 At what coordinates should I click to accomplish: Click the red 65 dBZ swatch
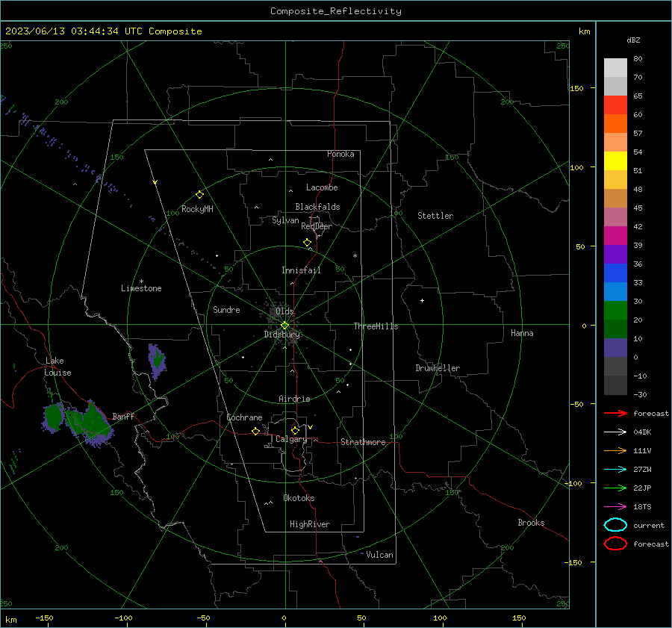(615, 105)
